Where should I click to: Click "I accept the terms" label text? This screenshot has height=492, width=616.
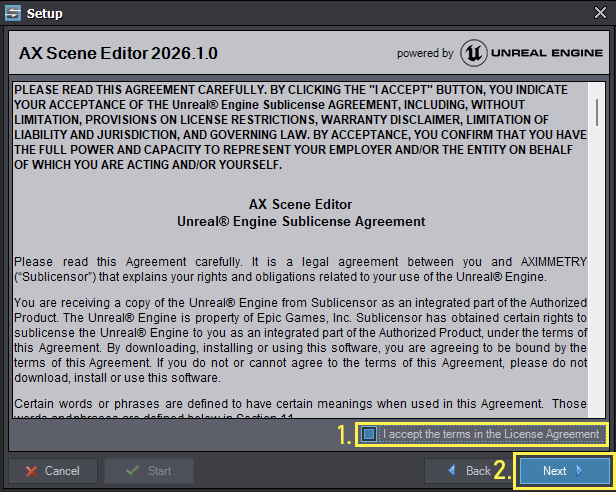[x=490, y=434]
